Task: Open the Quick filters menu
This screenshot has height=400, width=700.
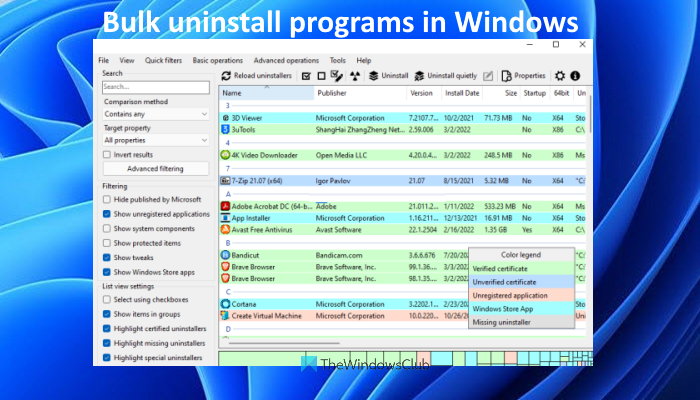Action: tap(163, 60)
